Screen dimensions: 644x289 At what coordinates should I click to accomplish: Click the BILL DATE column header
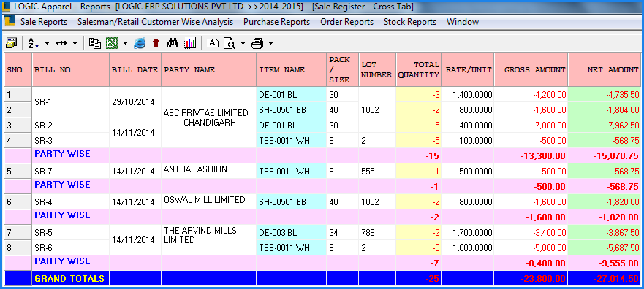(x=135, y=69)
